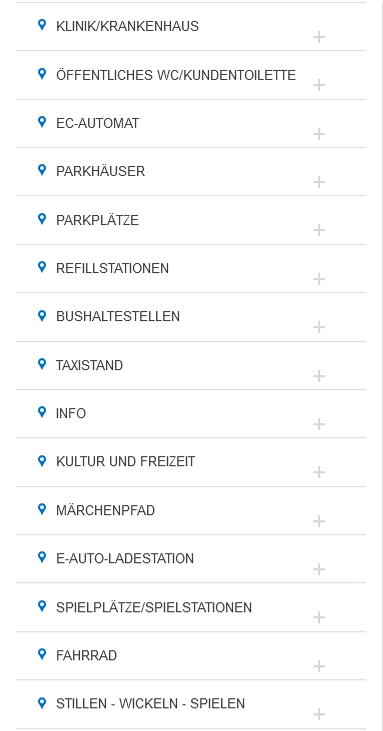Expand Kultur und Freizeit with plus sign
This screenshot has width=383, height=731.
[319, 472]
